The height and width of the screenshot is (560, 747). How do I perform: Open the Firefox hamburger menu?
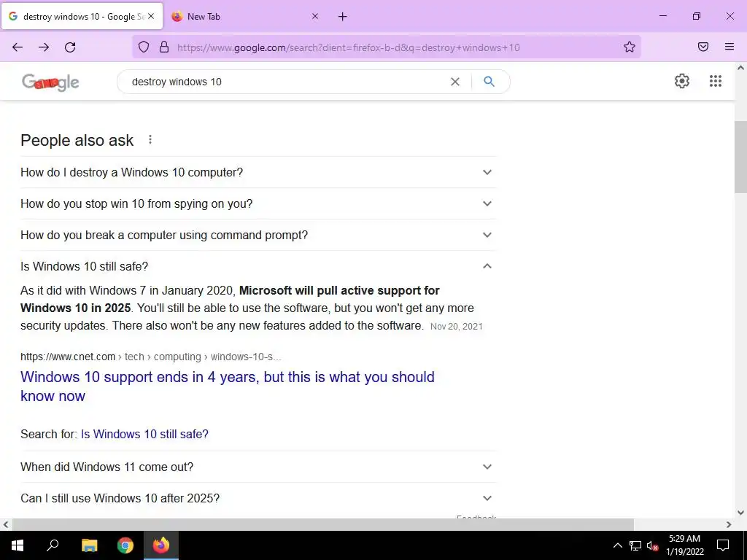729,47
